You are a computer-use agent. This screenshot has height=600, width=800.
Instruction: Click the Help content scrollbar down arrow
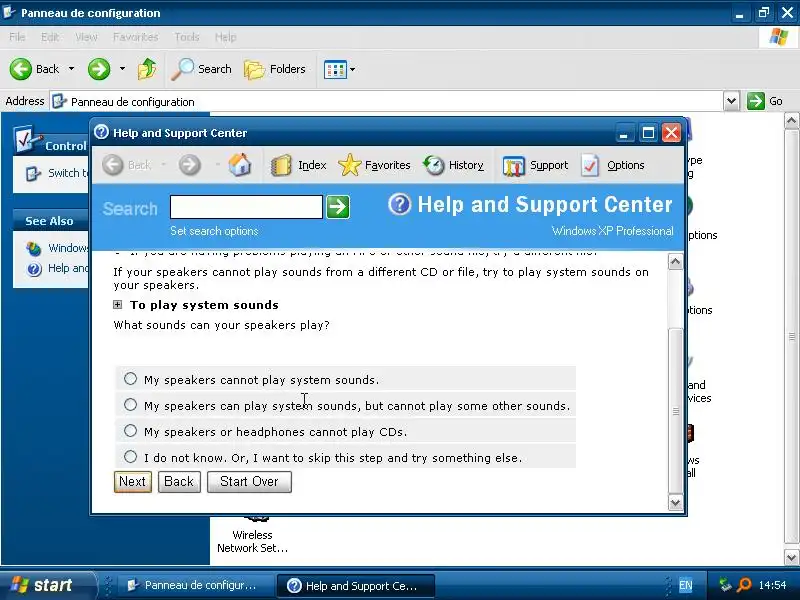click(x=676, y=503)
